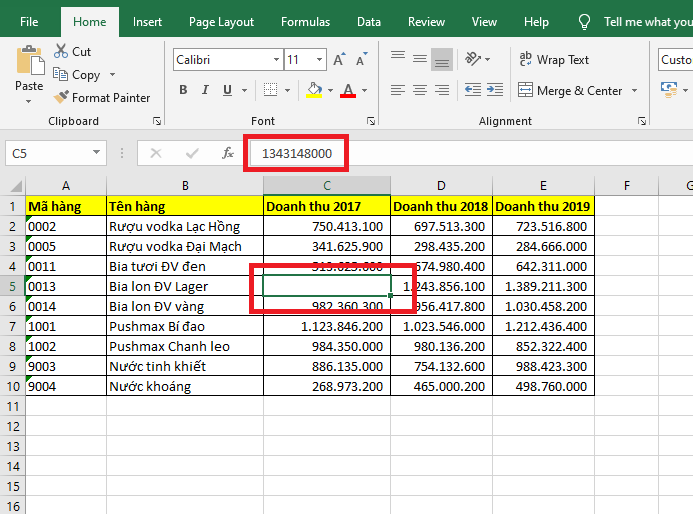Click the Increase Indent icon

tap(496, 90)
